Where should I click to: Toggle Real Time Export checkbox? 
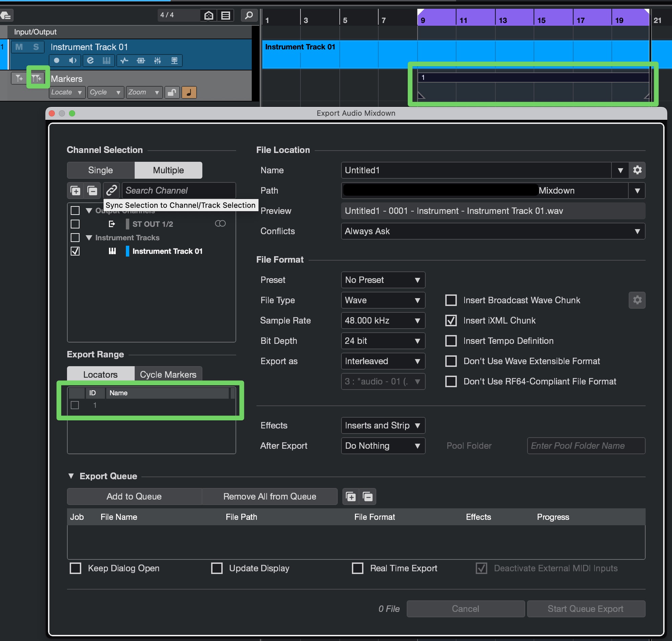(x=357, y=568)
